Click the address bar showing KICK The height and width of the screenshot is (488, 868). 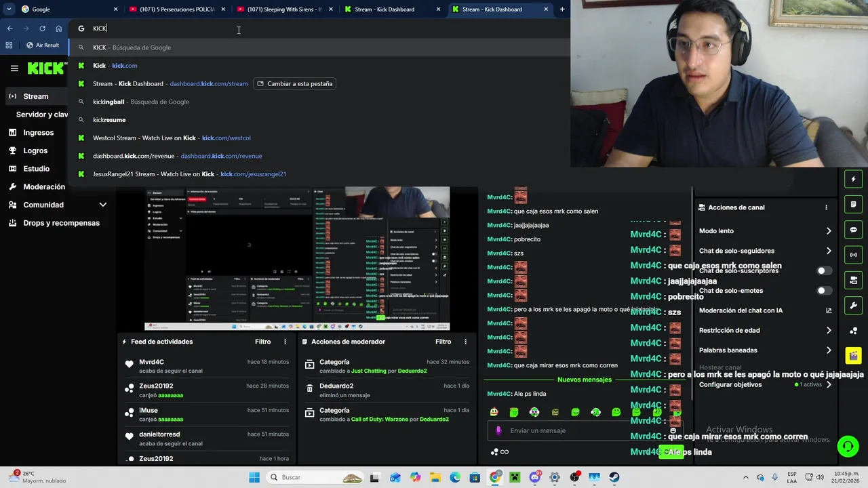(x=319, y=28)
